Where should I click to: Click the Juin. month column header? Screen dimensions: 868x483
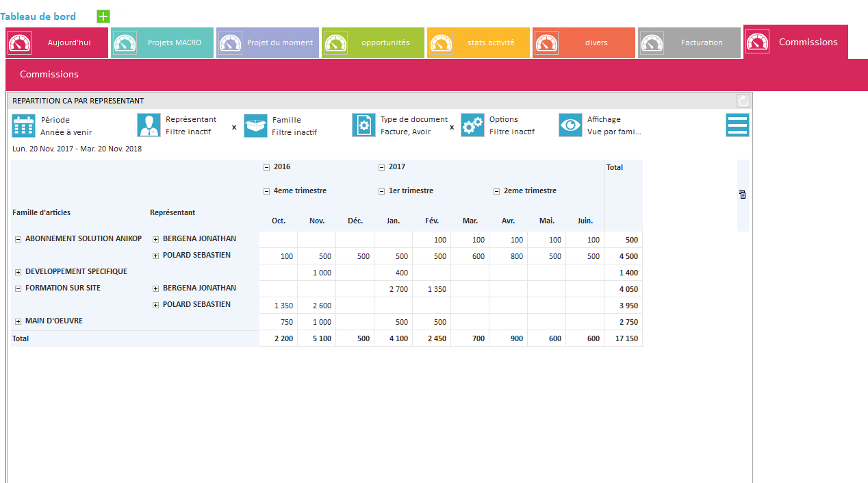coord(585,221)
